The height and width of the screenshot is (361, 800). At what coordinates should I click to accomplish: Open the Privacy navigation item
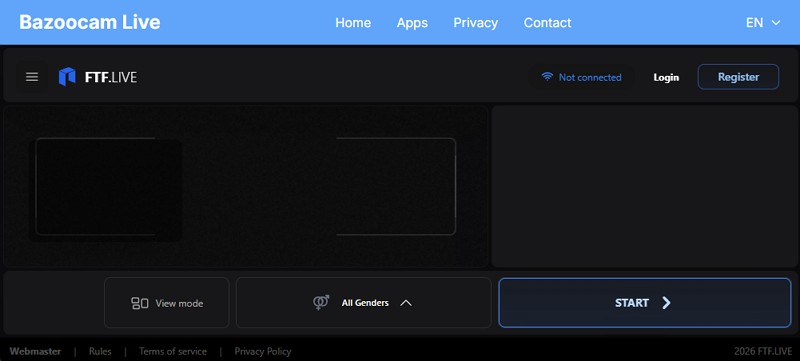point(476,23)
